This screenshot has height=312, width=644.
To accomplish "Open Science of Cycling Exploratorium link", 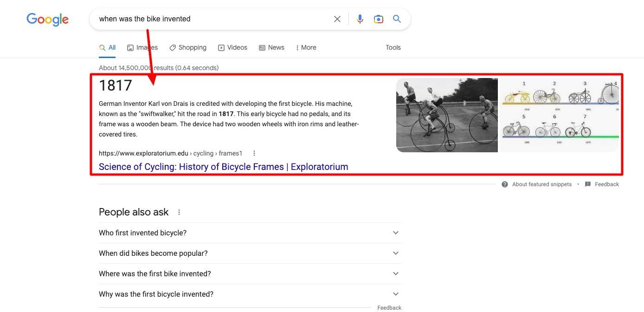I will tap(223, 167).
